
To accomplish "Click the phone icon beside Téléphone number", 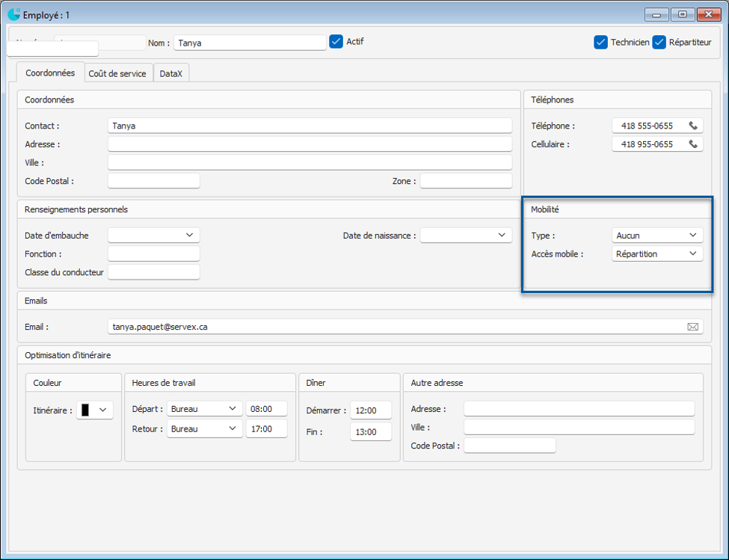I will coord(692,126).
